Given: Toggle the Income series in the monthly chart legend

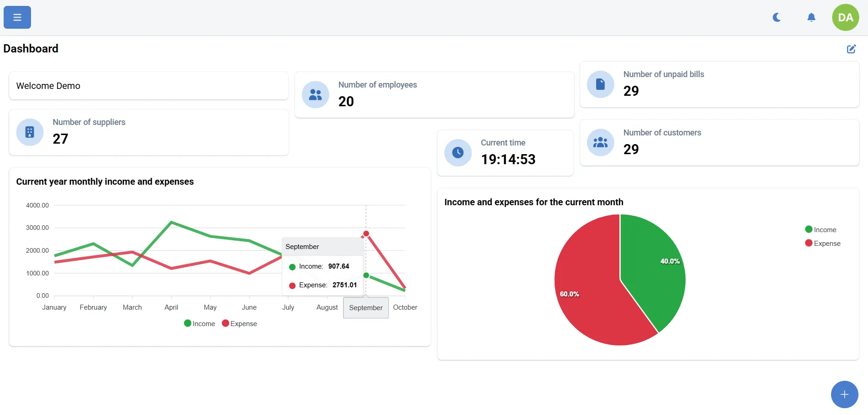Looking at the screenshot, I should click(199, 323).
